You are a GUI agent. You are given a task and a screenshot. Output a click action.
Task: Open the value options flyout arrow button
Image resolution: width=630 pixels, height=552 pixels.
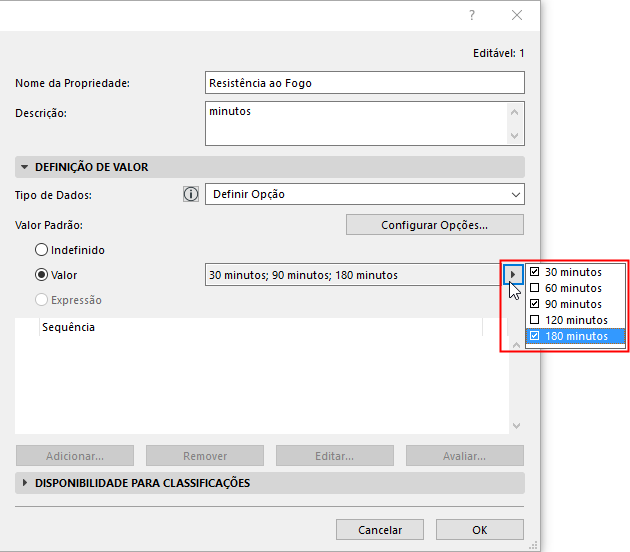click(513, 275)
